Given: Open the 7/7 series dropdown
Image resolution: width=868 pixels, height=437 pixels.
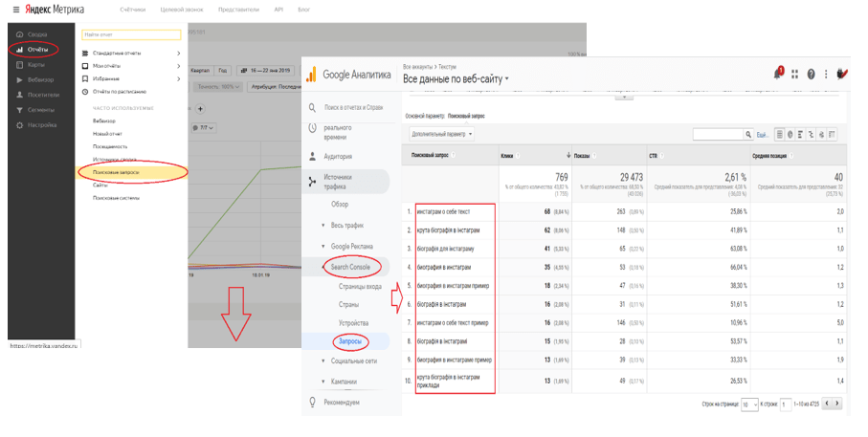Looking at the screenshot, I should (x=203, y=128).
